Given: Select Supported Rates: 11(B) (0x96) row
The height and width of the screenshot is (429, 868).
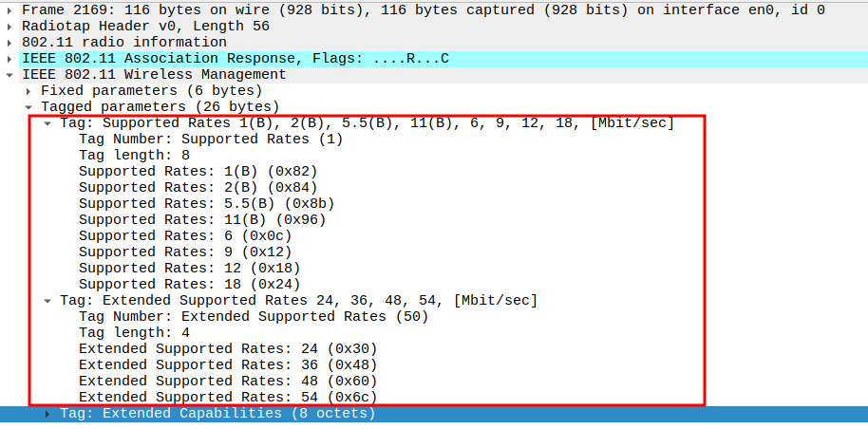Looking at the screenshot, I should [x=202, y=220].
